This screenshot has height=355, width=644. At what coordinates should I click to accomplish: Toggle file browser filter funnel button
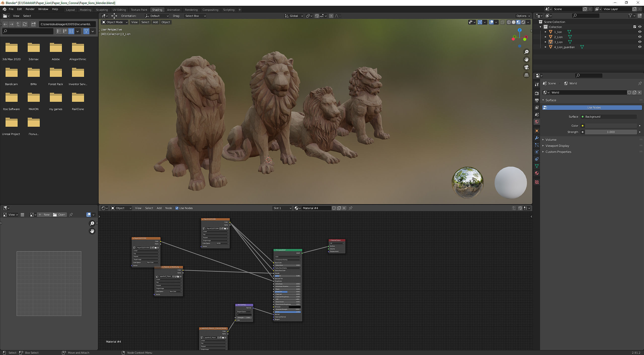pos(86,31)
